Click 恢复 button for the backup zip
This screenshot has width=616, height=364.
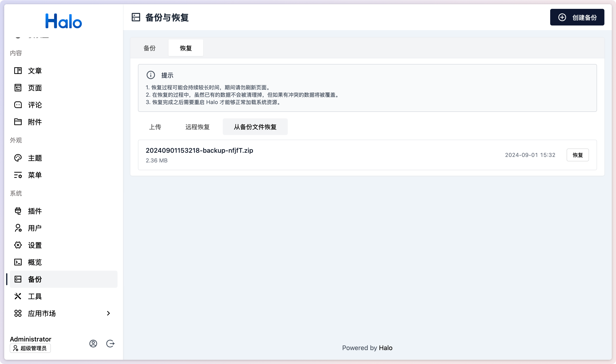577,155
